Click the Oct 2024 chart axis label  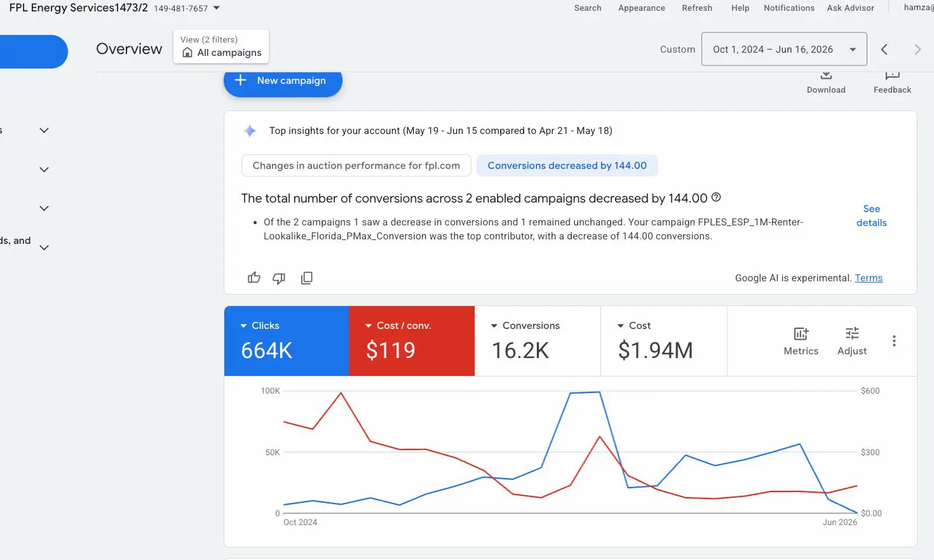point(300,523)
